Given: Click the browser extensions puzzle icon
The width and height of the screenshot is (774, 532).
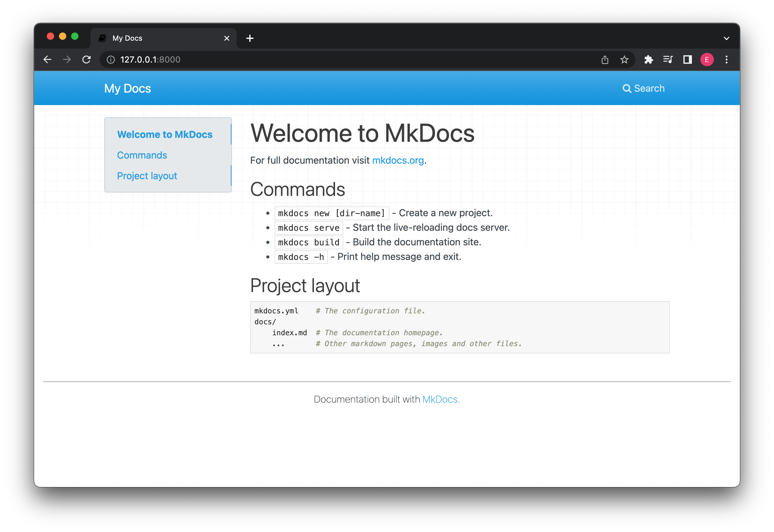Looking at the screenshot, I should click(649, 59).
